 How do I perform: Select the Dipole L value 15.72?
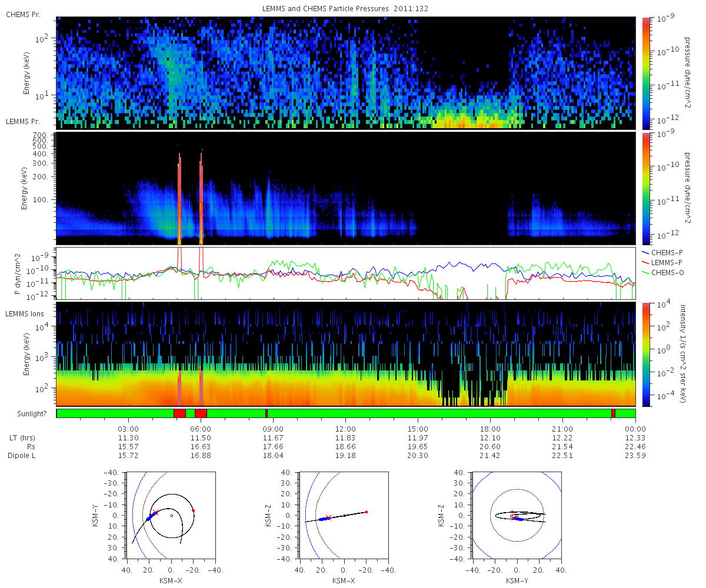coord(128,456)
